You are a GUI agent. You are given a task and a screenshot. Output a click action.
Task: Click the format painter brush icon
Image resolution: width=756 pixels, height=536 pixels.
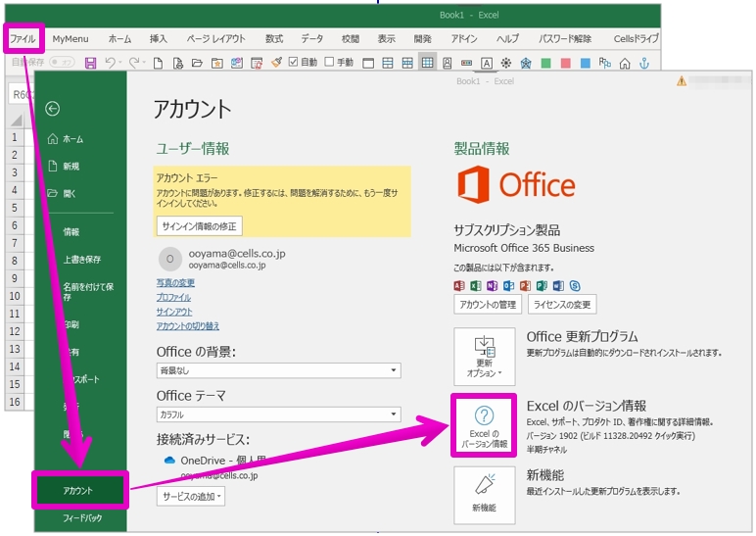coord(276,63)
